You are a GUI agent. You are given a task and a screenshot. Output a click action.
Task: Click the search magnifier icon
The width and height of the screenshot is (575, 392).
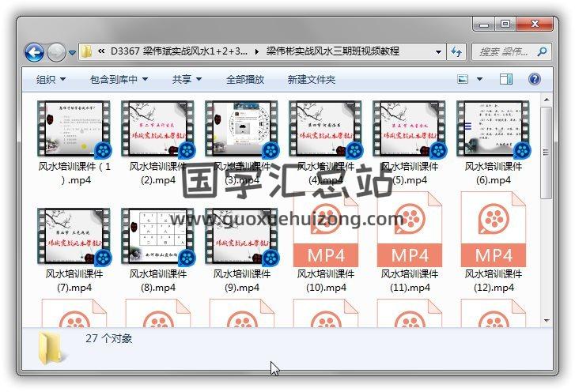tap(542, 52)
